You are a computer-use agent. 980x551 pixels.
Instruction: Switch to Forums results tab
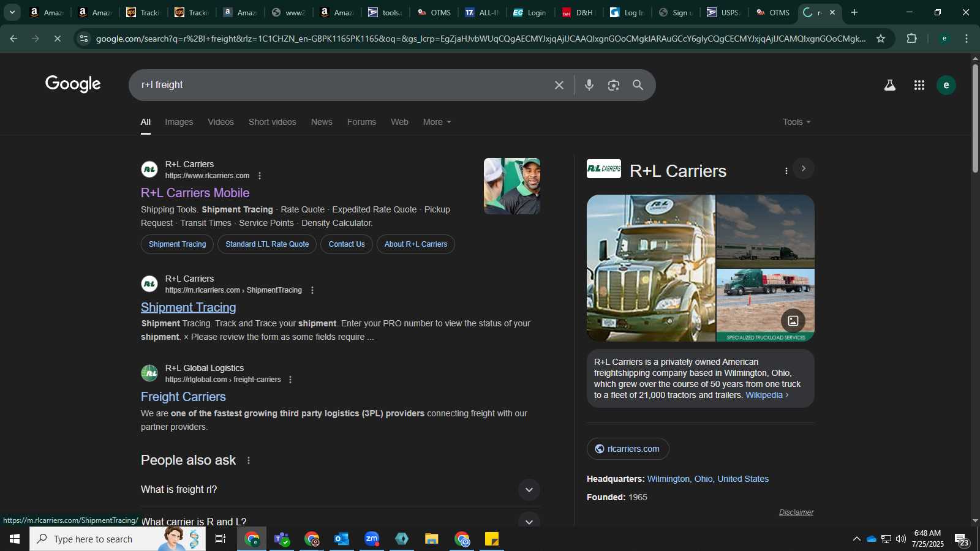tap(361, 122)
